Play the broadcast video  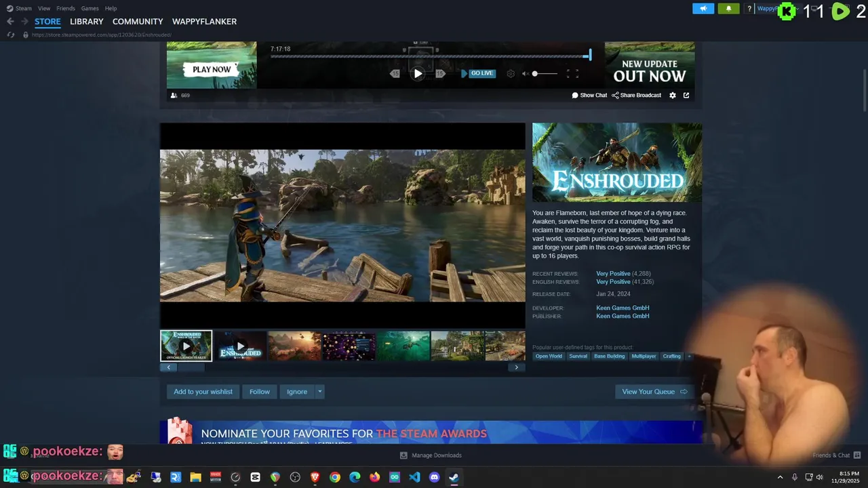(x=418, y=73)
